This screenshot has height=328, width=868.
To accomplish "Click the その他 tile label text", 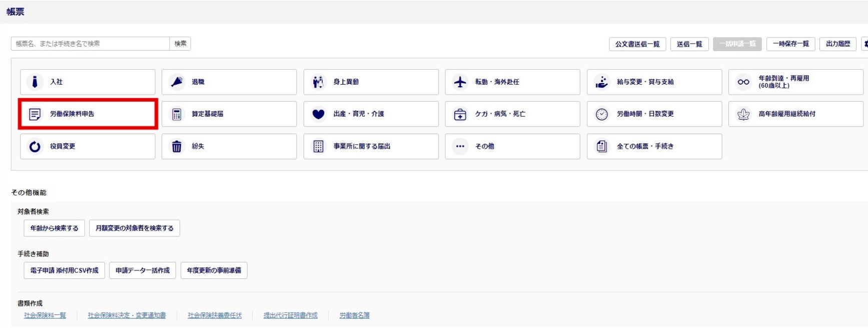I will click(485, 146).
